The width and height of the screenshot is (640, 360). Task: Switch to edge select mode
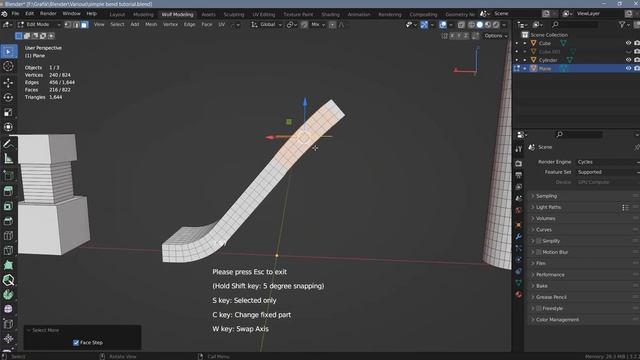pyautogui.click(x=76, y=24)
